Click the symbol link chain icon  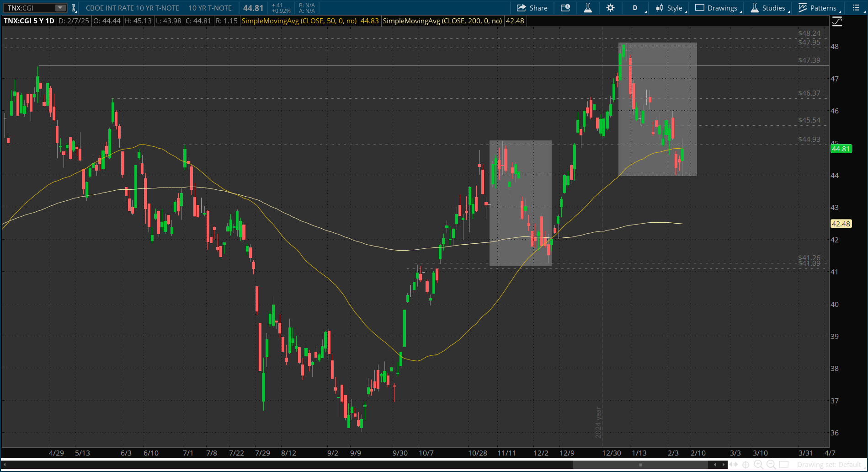click(x=74, y=8)
